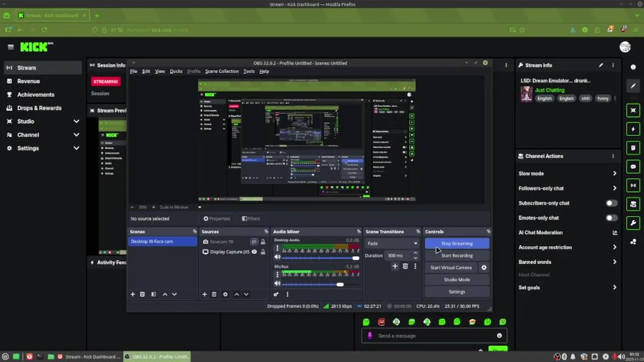Open the Edit menu in OBS
Viewport: 644px width, 362px height.
146,71
